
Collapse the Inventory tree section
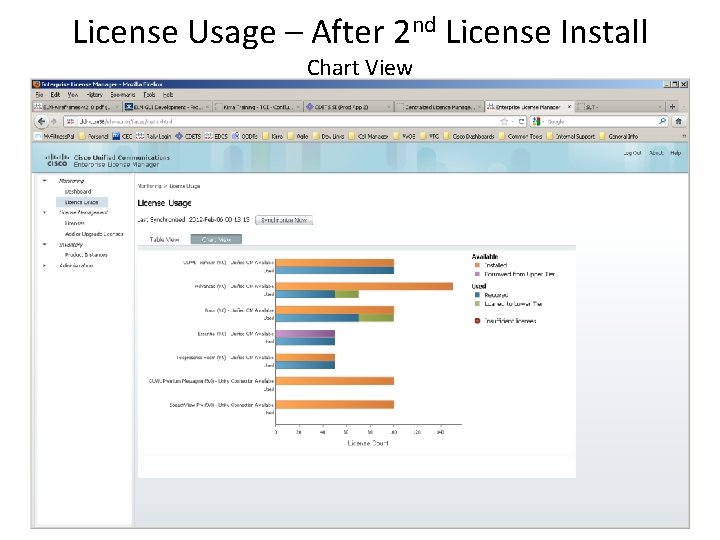45,245
